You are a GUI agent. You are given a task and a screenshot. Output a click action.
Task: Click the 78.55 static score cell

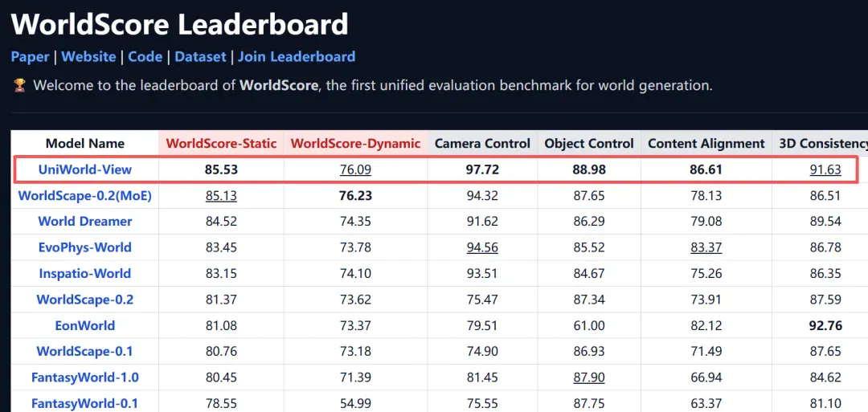pos(221,403)
